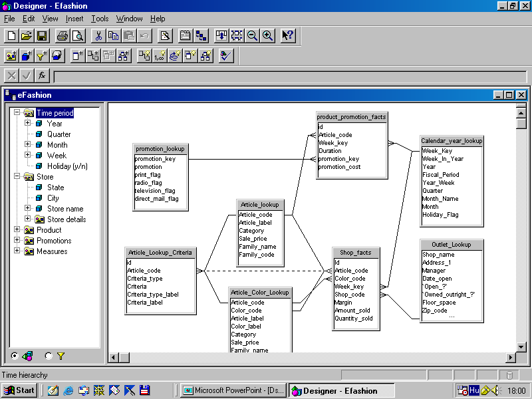This screenshot has width=532, height=399.
Task: Click the fx formula editor button
Action: [x=42, y=76]
